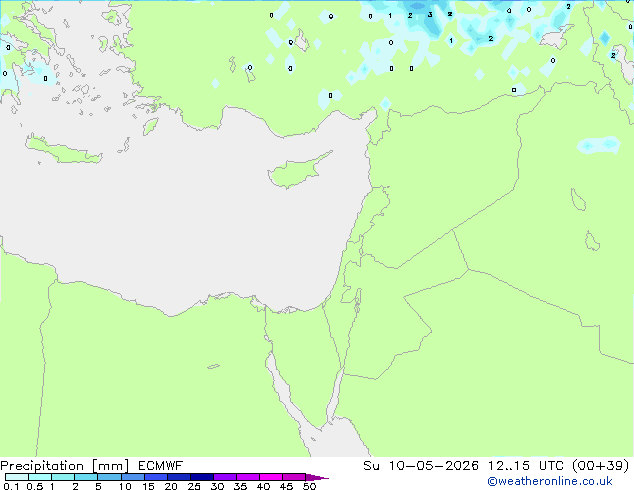This screenshot has height=490, width=634.
Task: Click the over-50 arrow tip of legend
Action: 317,477
